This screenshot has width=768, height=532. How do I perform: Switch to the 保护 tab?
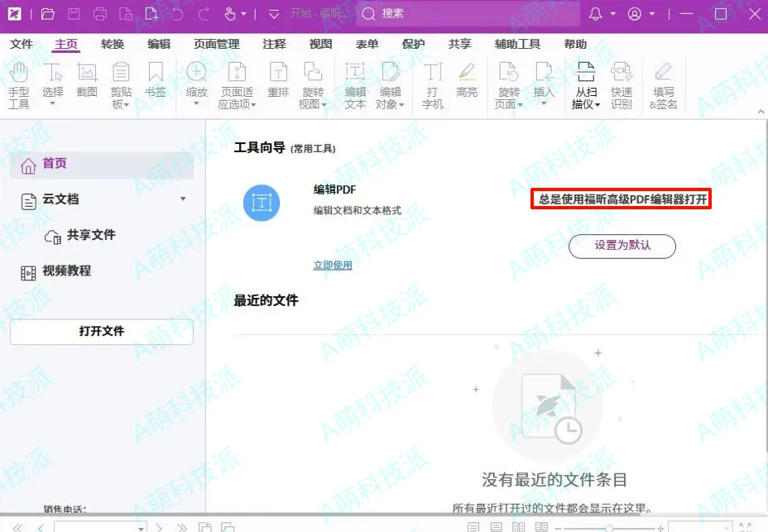[x=413, y=44]
